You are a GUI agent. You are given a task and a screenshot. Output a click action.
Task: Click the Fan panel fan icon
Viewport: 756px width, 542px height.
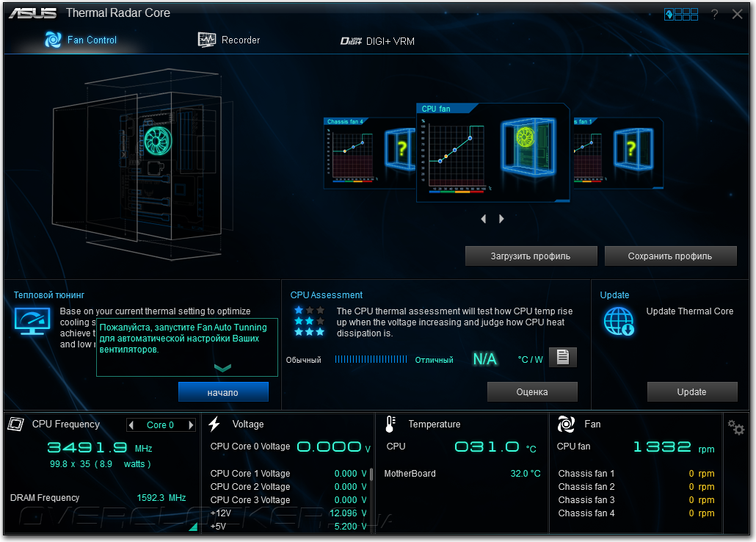[x=566, y=424]
